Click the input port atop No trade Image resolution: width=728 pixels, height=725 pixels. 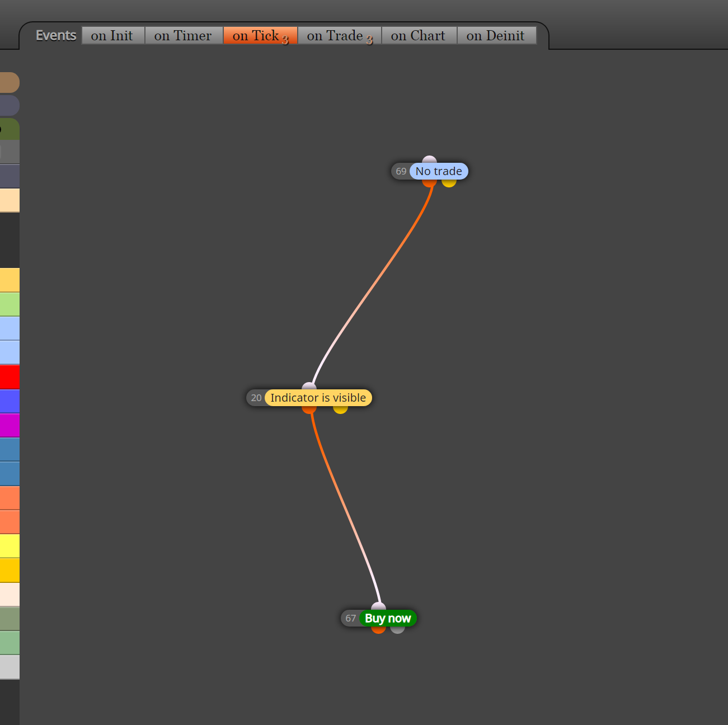pos(429,160)
